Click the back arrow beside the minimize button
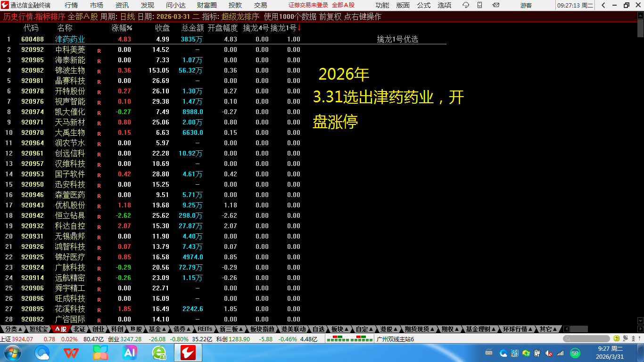Screen dimensions: 644x362 point(604,5)
